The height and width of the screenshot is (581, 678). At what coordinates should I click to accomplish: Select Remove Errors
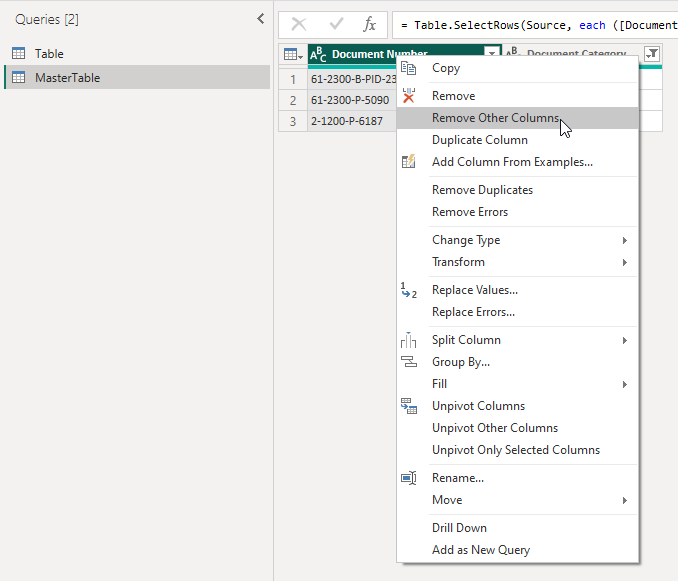tap(517, 212)
